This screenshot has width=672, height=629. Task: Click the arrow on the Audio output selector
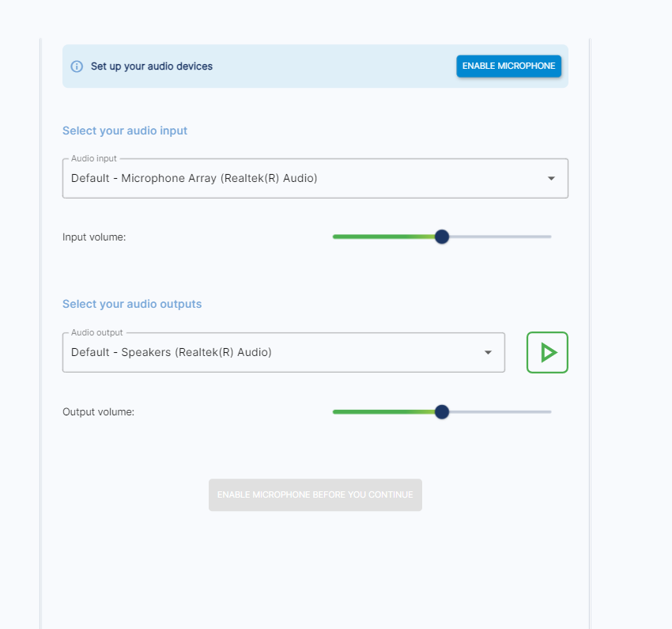pyautogui.click(x=488, y=353)
